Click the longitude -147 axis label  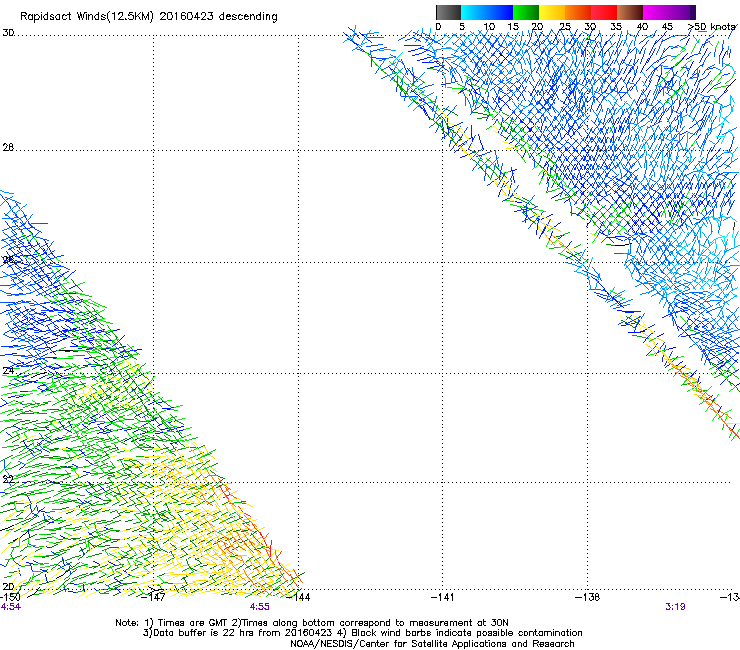point(153,597)
